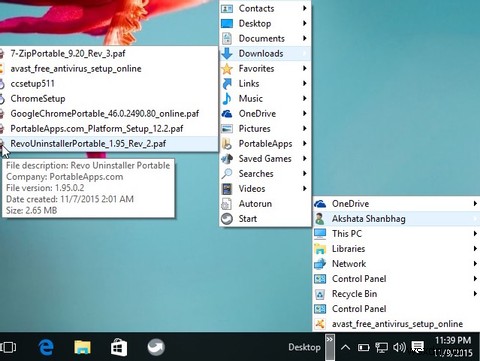Click the Searches magnifier icon

(227, 174)
